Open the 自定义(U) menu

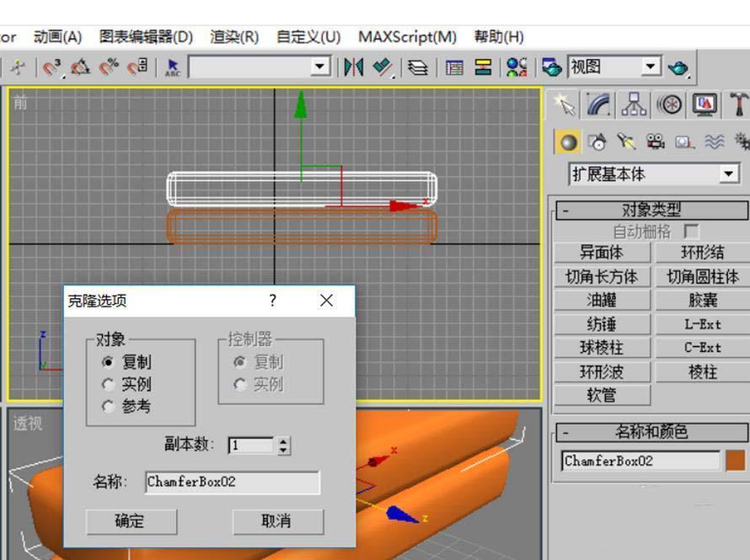(x=308, y=37)
